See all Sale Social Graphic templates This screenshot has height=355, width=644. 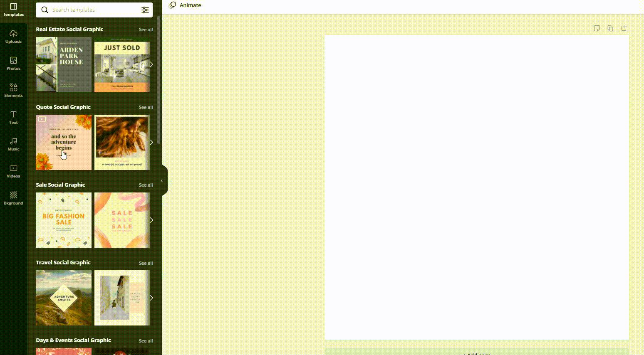[146, 185]
